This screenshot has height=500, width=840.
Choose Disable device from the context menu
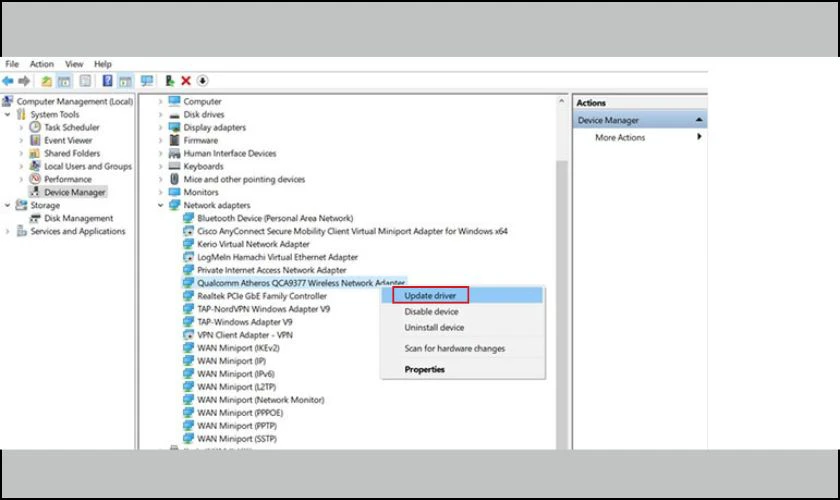(x=463, y=311)
